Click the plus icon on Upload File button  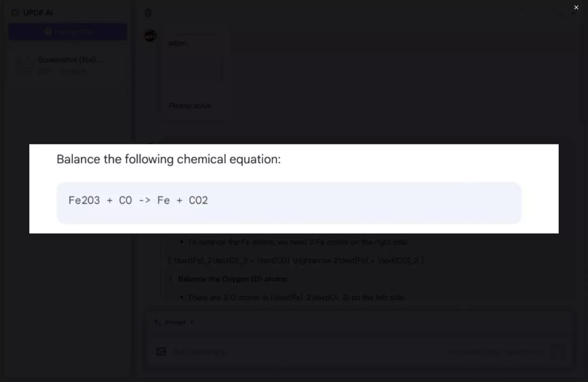(x=48, y=31)
